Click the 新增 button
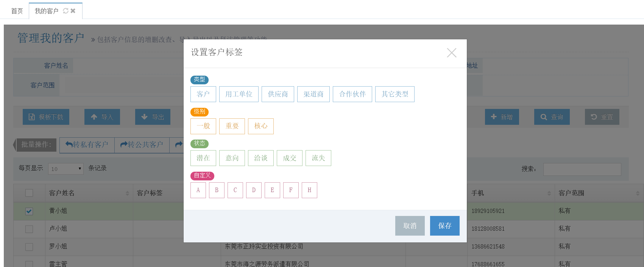The image size is (644, 267). click(502, 117)
